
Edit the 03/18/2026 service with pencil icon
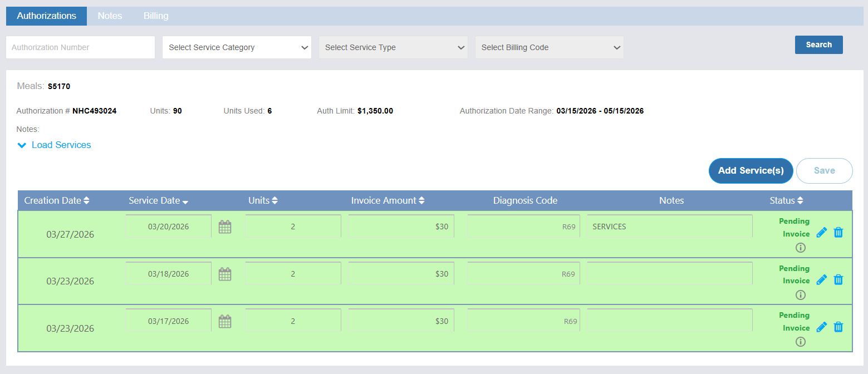tap(821, 280)
